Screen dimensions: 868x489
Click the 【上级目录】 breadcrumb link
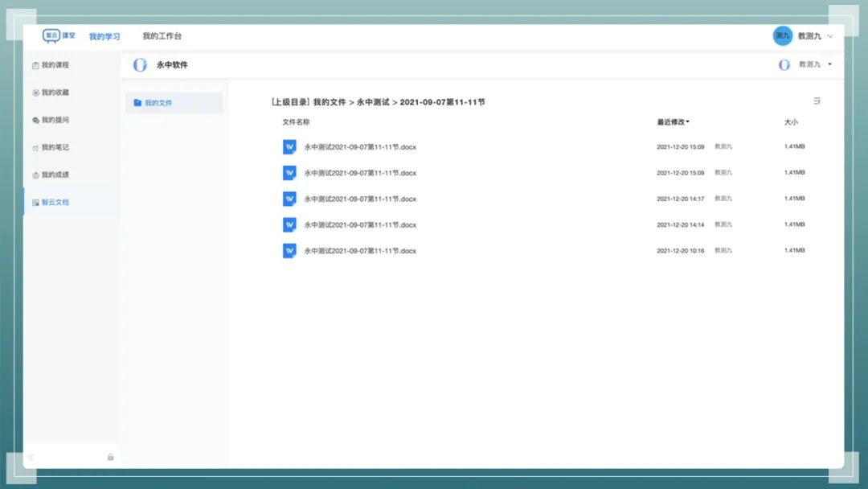click(x=291, y=102)
